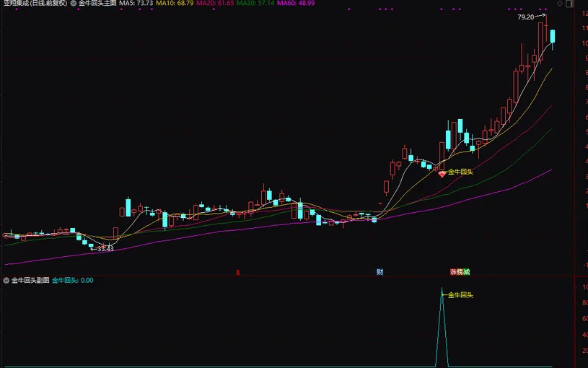The image size is (588, 368).
Task: Click the blue 财 event marker
Action: tap(380, 272)
